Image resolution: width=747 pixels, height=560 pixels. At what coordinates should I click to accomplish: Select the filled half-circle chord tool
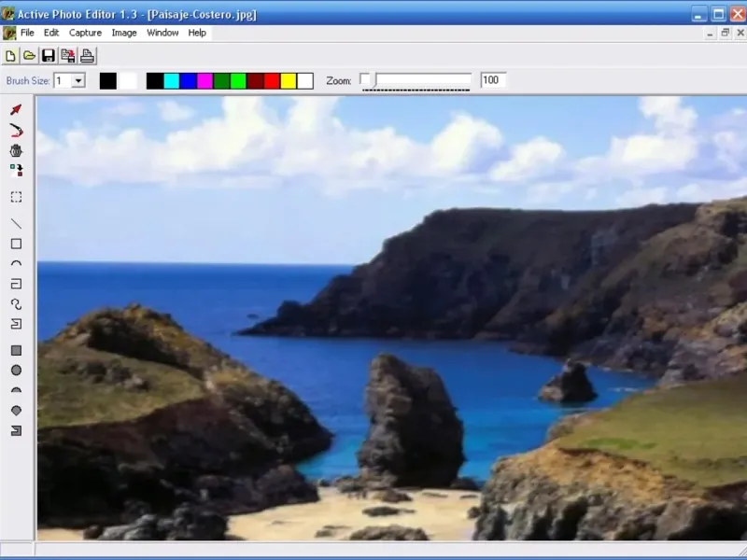(x=16, y=390)
